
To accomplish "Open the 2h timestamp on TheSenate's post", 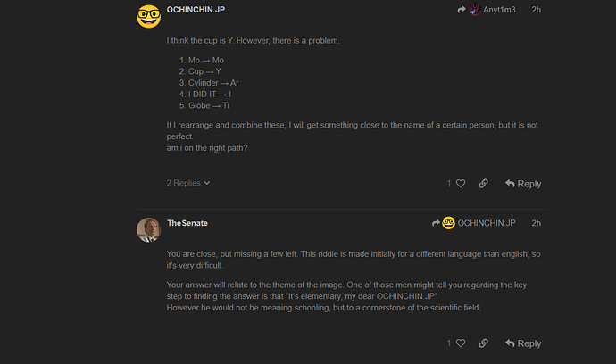I will tap(537, 223).
